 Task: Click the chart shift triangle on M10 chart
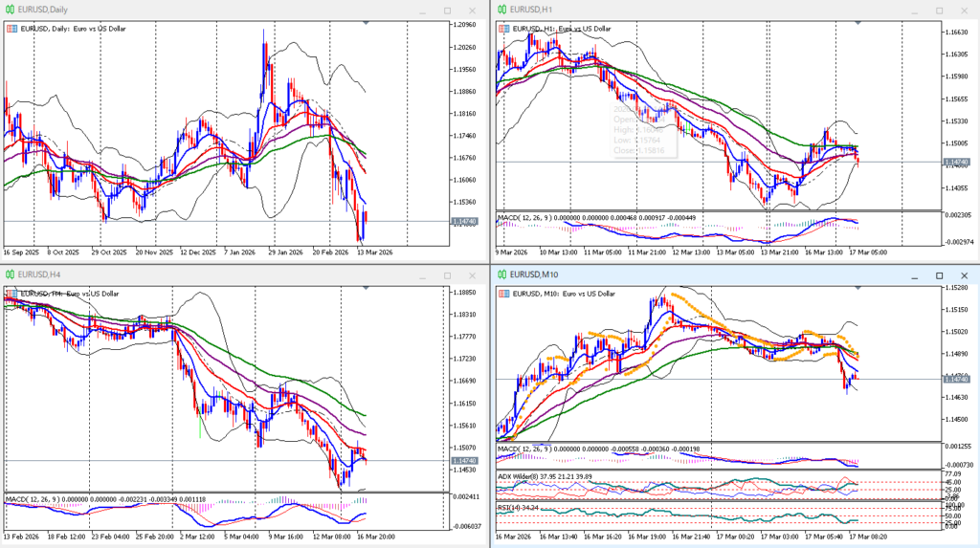coord(858,287)
